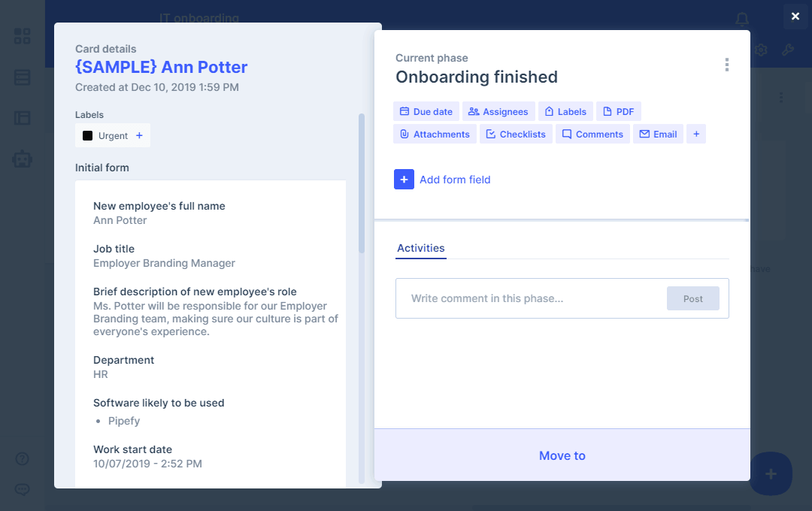
Task: Open the notifications bell icon
Action: pyautogui.click(x=742, y=19)
